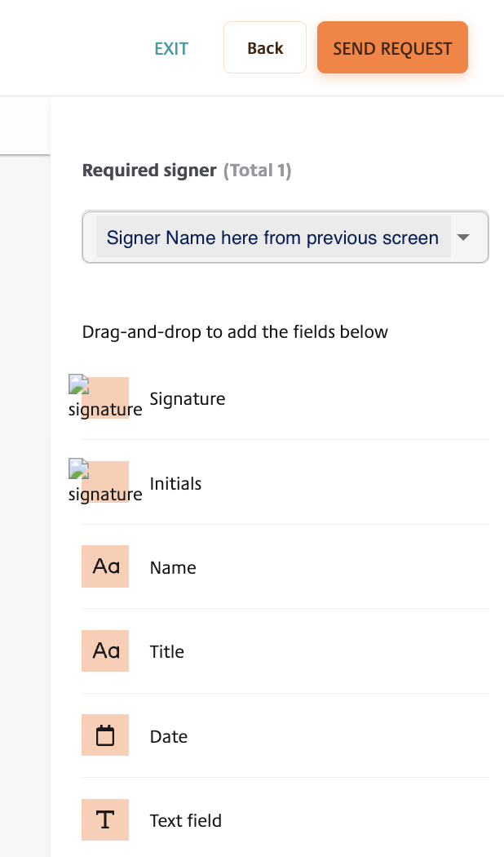
Task: Expand the signer dropdown arrow
Action: 463,238
